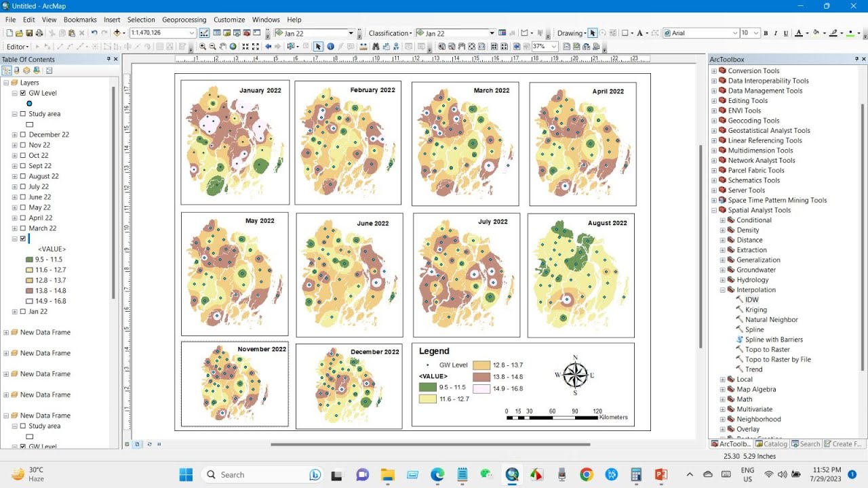868x488 pixels.
Task: Open the Editor dropdown button
Action: [x=18, y=47]
